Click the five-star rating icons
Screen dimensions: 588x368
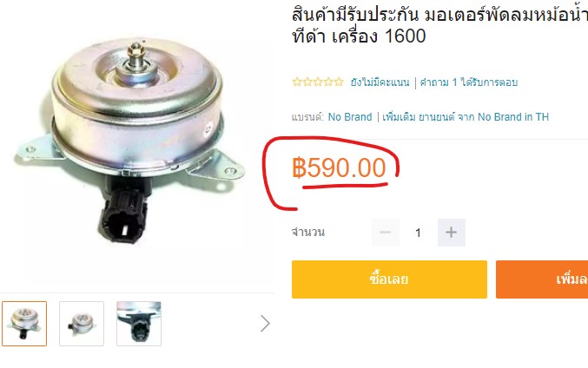click(318, 82)
